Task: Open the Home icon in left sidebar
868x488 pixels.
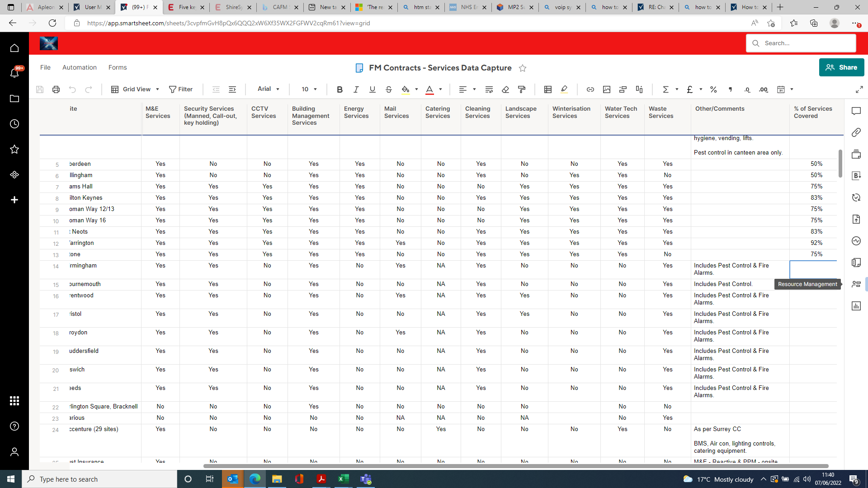Action: pyautogui.click(x=14, y=48)
